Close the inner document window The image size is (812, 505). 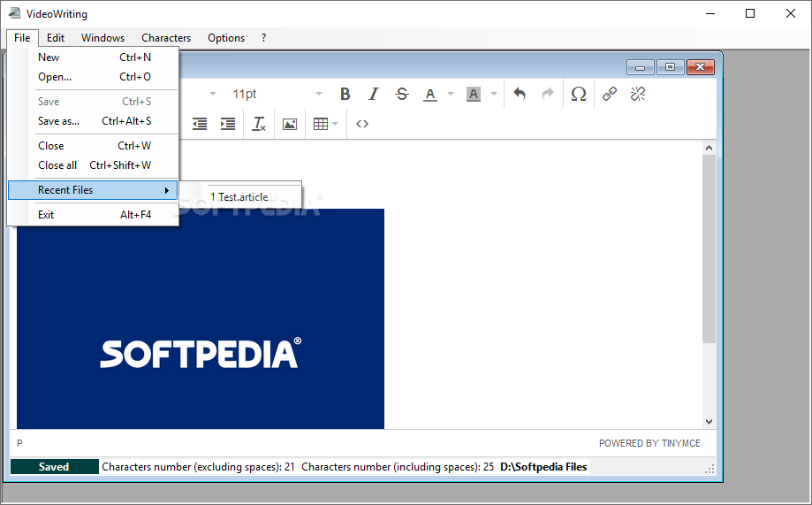700,67
